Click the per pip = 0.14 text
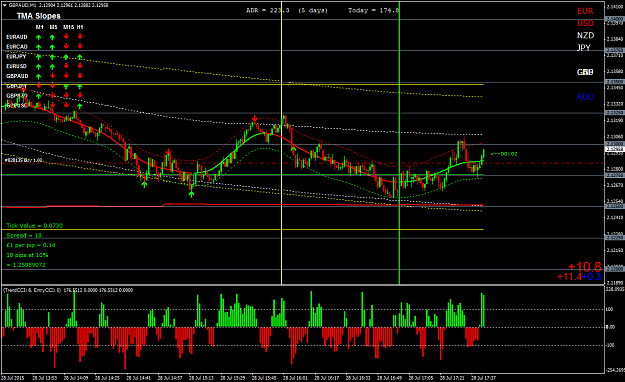The height and width of the screenshot is (382, 625). click(31, 245)
